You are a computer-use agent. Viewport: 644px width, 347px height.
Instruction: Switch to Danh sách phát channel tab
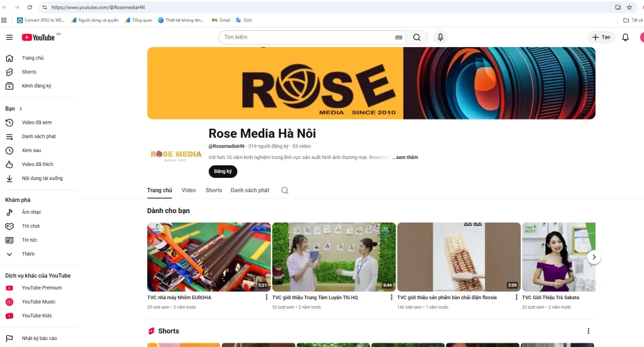pos(250,190)
